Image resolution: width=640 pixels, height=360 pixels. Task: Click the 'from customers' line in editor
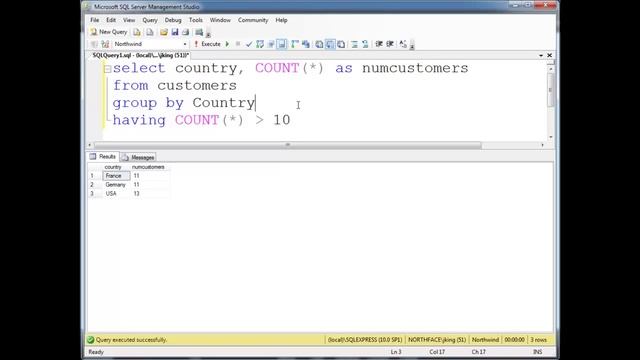pos(175,86)
